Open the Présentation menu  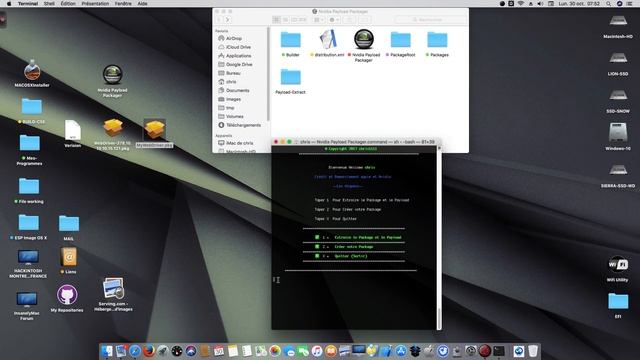click(x=95, y=3)
